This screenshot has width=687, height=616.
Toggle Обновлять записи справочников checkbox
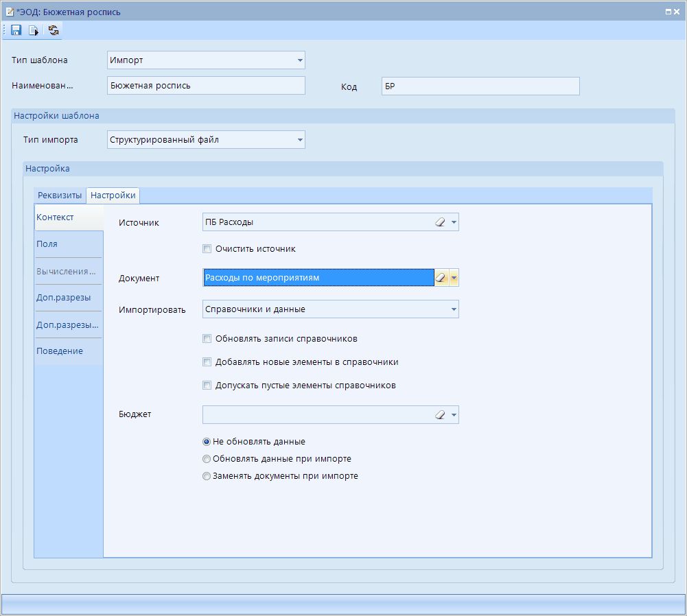tap(207, 339)
